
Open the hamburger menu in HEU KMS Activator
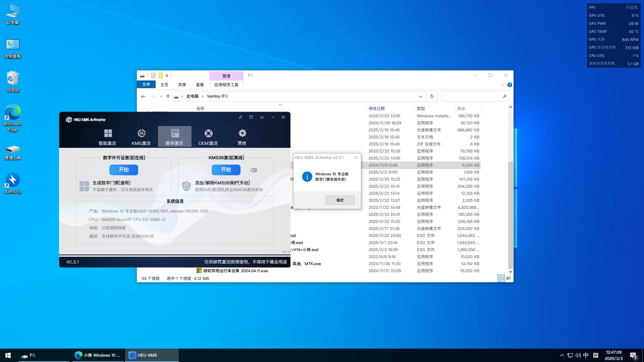262,117
